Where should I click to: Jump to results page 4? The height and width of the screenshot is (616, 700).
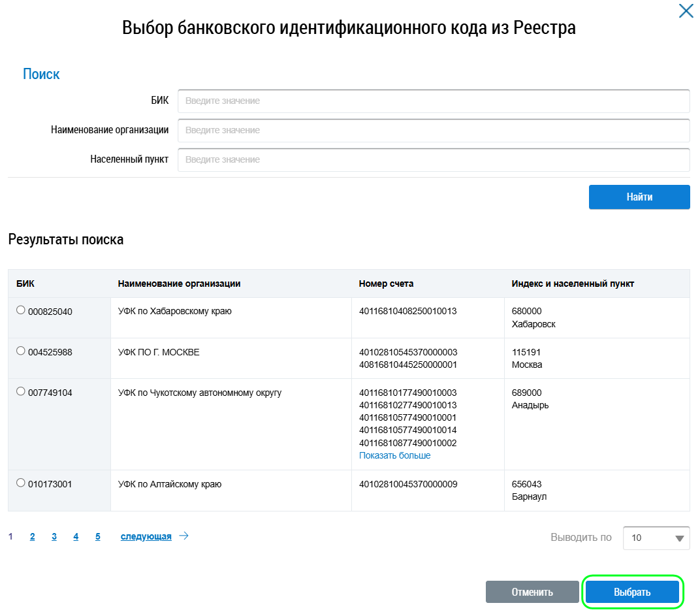tap(76, 537)
